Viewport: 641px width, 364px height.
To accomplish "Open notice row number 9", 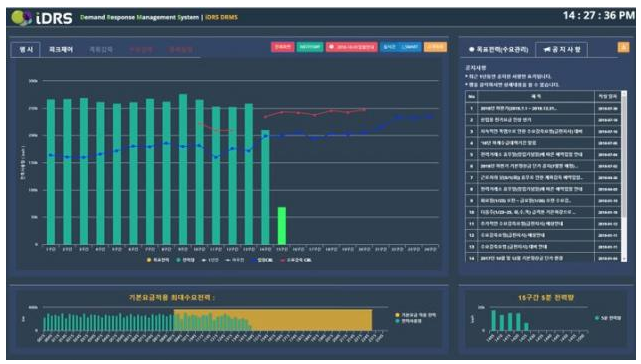I will [x=543, y=201].
